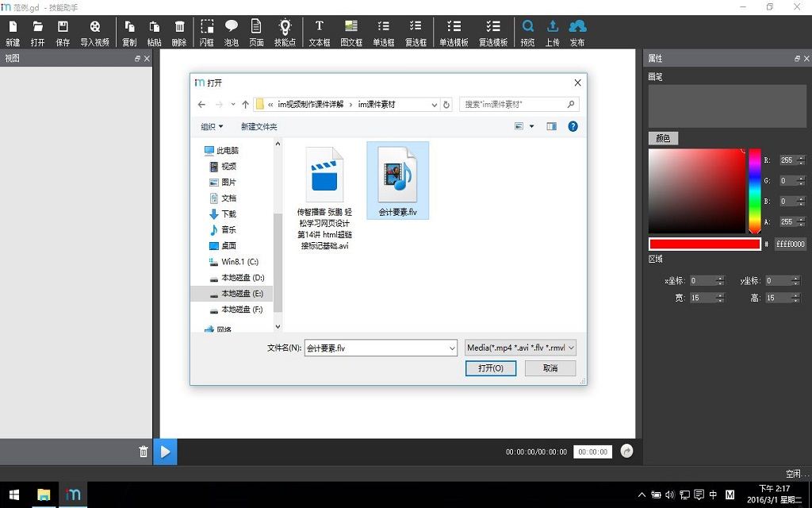The width and height of the screenshot is (812, 508).
Task: Toggle the preview pane button in dialog
Action: (552, 126)
